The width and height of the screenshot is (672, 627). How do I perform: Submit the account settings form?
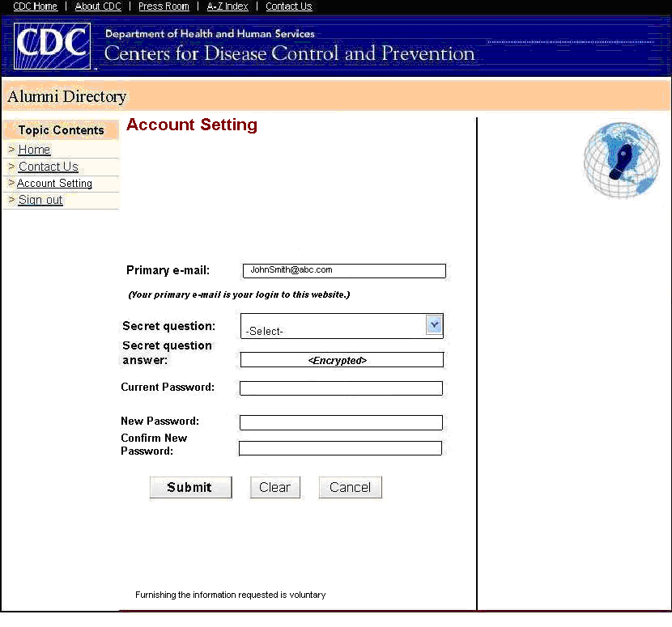pos(191,487)
